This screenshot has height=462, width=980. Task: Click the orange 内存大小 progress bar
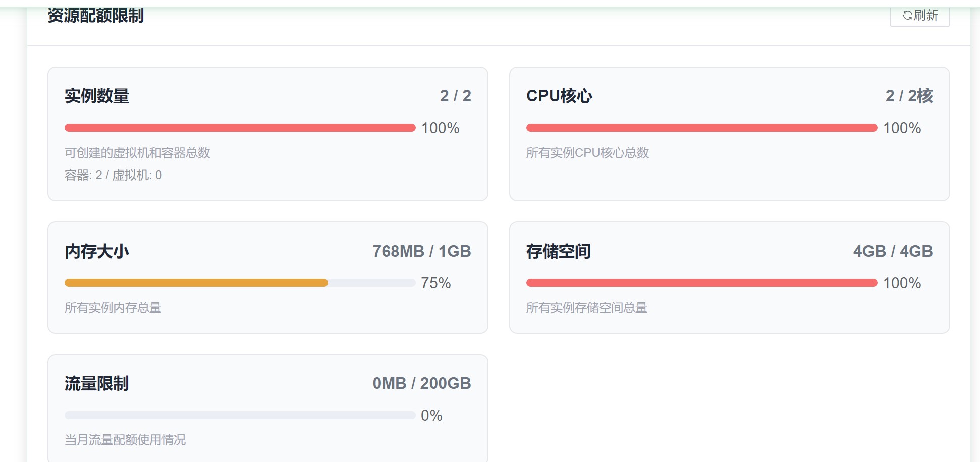[196, 283]
